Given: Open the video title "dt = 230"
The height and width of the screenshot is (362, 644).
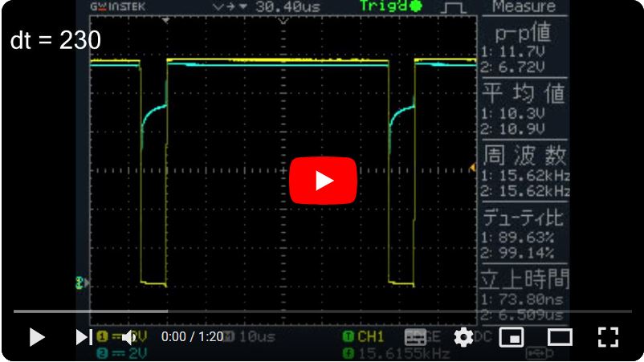Looking at the screenshot, I should pyautogui.click(x=55, y=41).
